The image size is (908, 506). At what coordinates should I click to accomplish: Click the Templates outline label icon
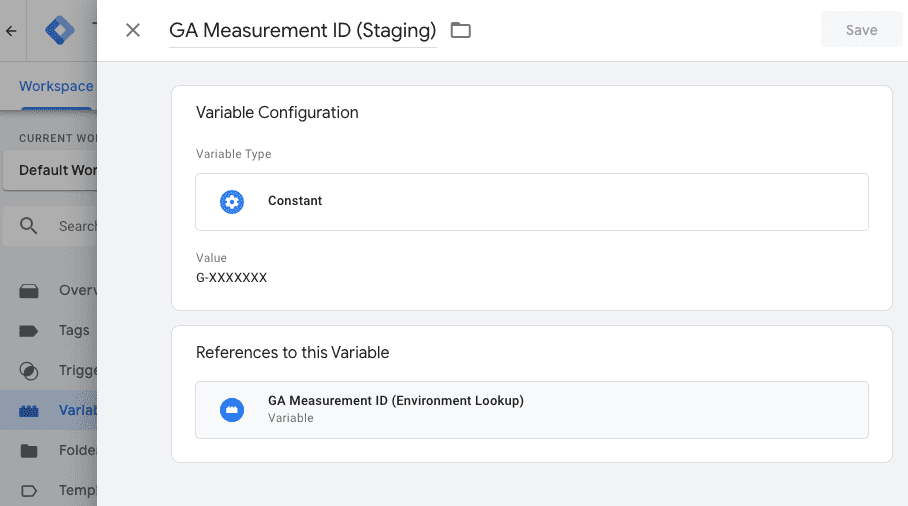pos(29,491)
